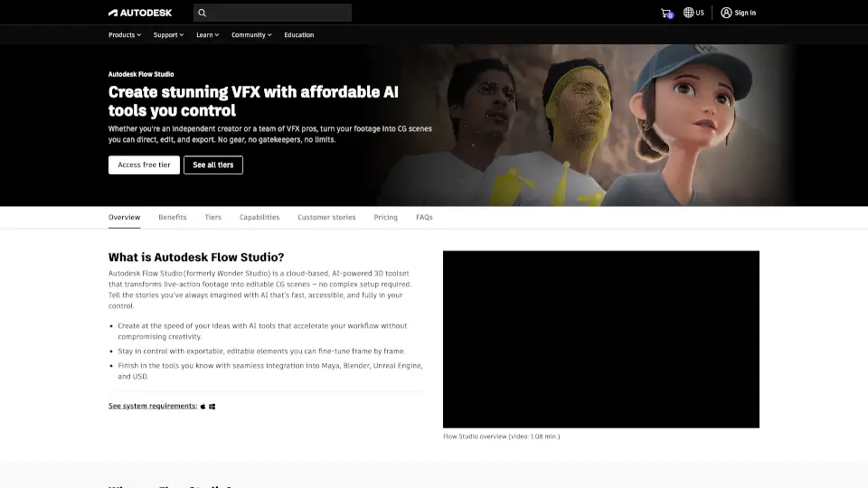
Task: Click the Sign in user icon
Action: [726, 12]
